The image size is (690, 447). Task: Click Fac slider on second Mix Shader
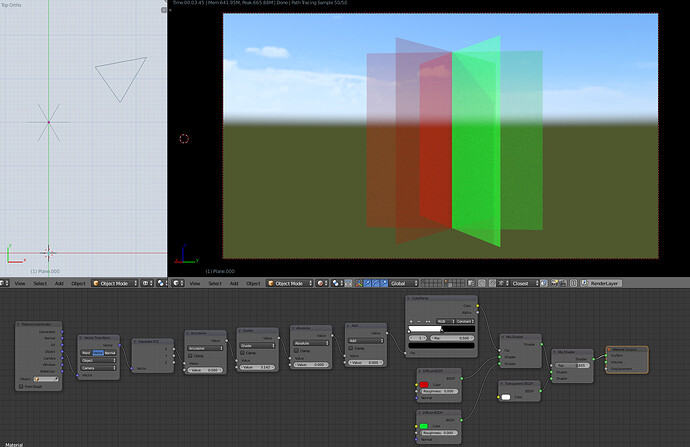click(x=572, y=366)
